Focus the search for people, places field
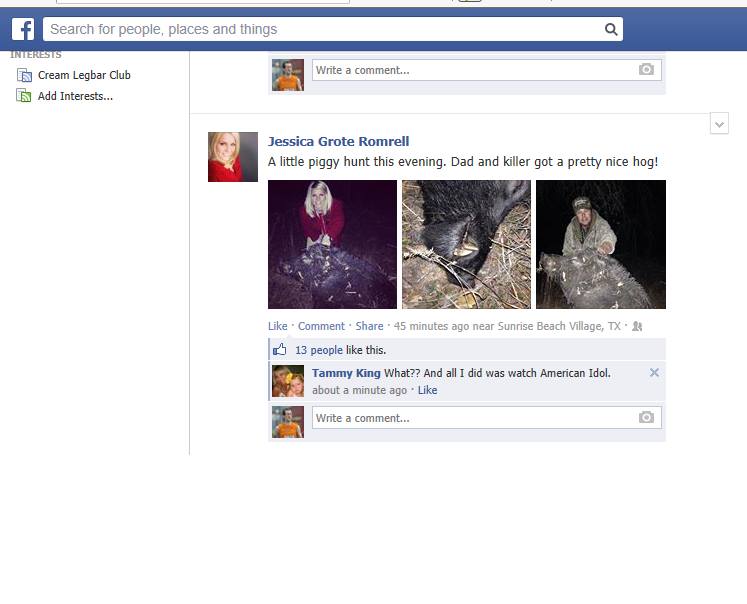The image size is (747, 604). (x=324, y=30)
